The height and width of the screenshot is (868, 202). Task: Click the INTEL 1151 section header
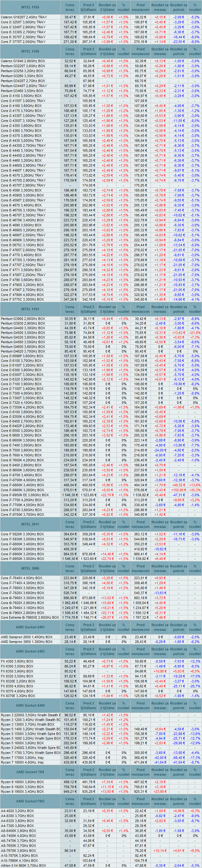(x=30, y=309)
